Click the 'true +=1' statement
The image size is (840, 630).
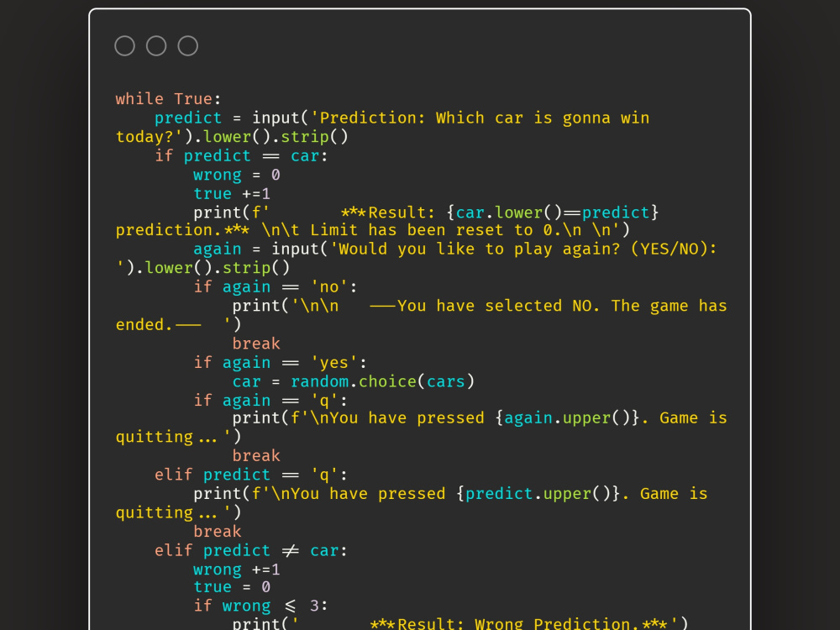(232, 193)
